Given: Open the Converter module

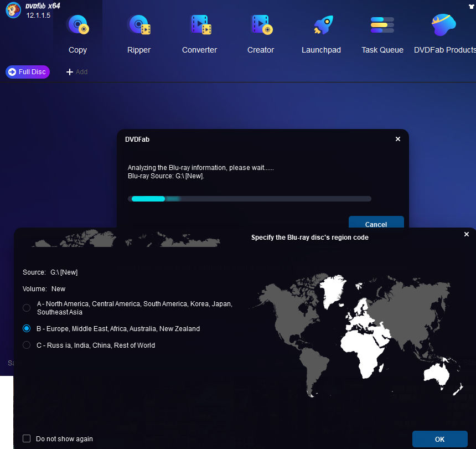Looking at the screenshot, I should (199, 34).
